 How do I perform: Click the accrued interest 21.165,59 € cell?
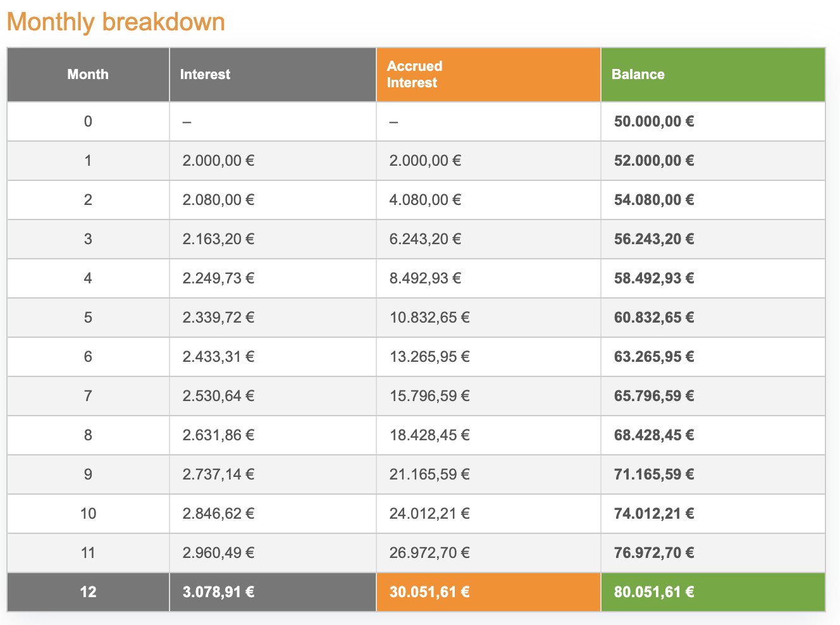click(x=429, y=474)
